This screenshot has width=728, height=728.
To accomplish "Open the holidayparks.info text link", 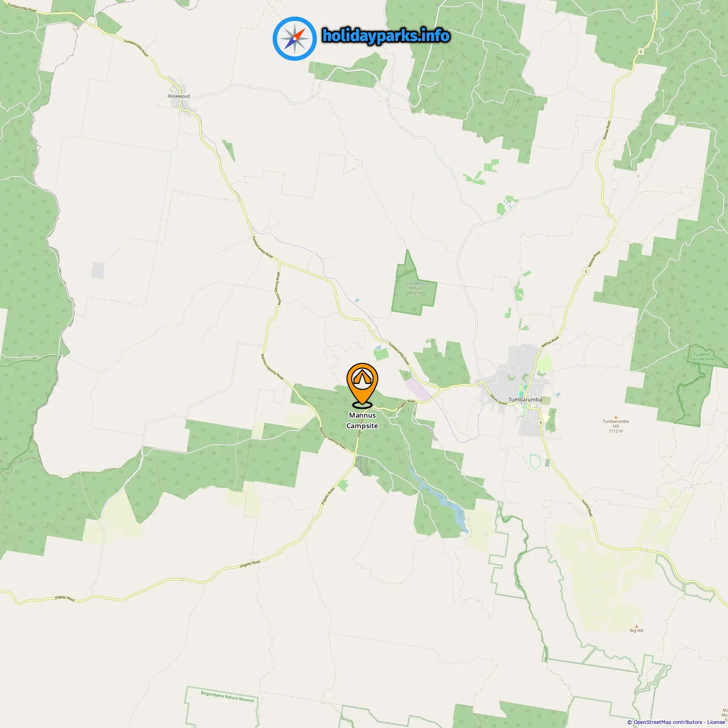I will coord(386,36).
